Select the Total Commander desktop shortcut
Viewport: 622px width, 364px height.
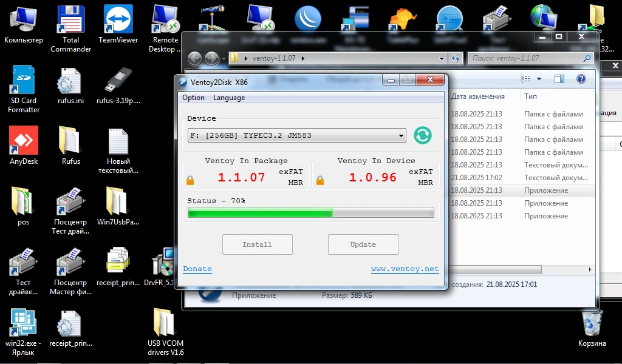(x=70, y=29)
